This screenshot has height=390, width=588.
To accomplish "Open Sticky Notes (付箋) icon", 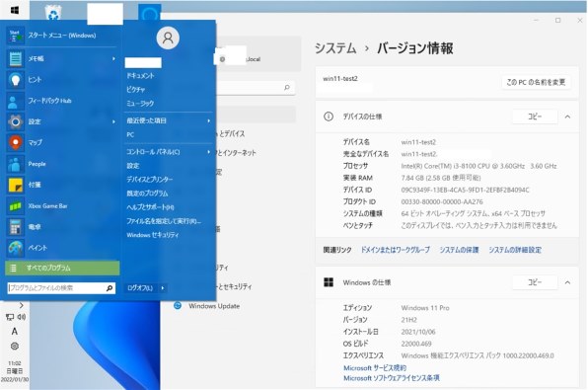I will [16, 185].
